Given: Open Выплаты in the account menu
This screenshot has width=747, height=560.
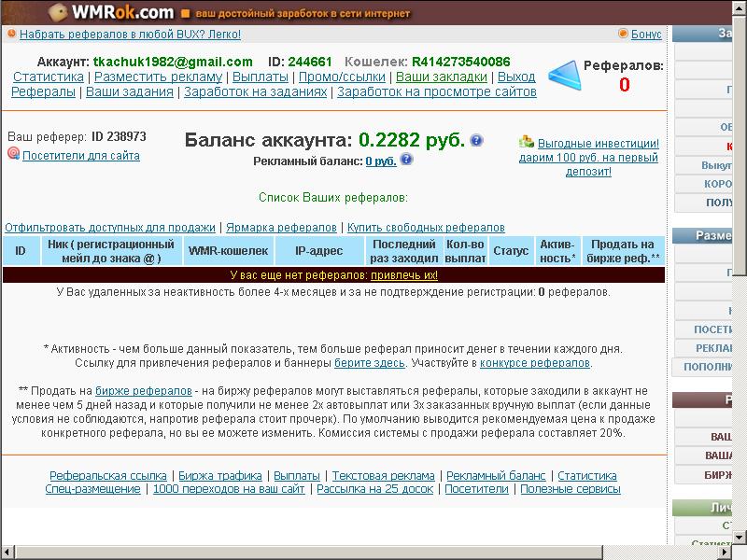Looking at the screenshot, I should coord(261,77).
